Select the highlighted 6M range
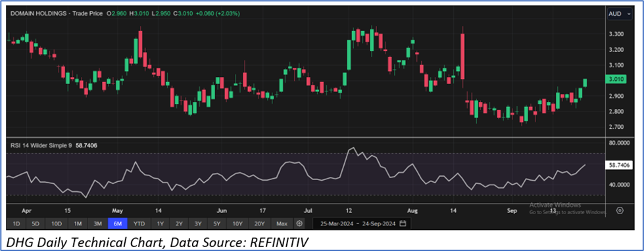 (118, 223)
